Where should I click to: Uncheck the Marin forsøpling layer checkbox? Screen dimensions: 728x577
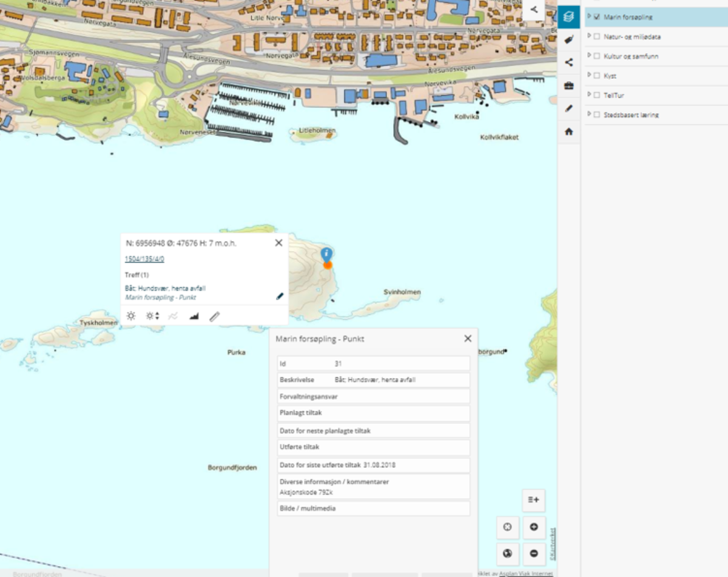(x=597, y=17)
